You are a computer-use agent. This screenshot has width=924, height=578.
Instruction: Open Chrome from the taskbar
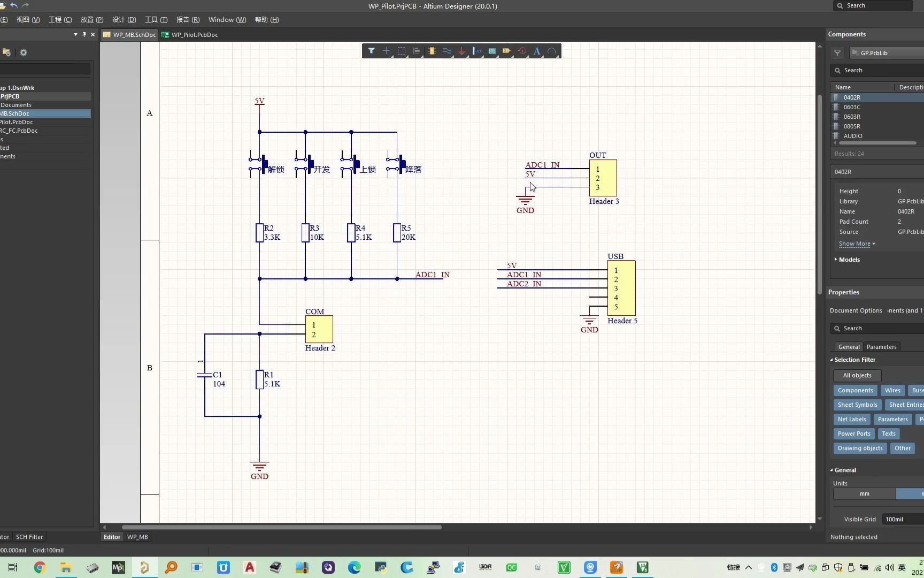click(x=40, y=567)
